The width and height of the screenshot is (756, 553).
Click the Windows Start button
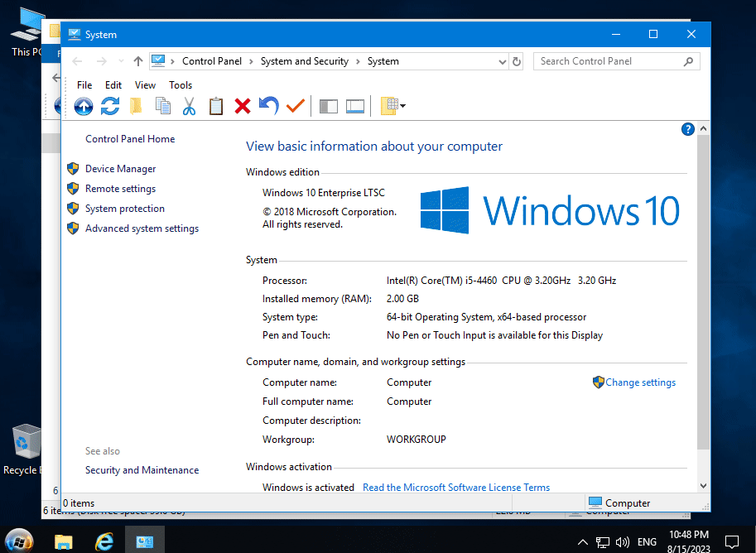(19, 541)
